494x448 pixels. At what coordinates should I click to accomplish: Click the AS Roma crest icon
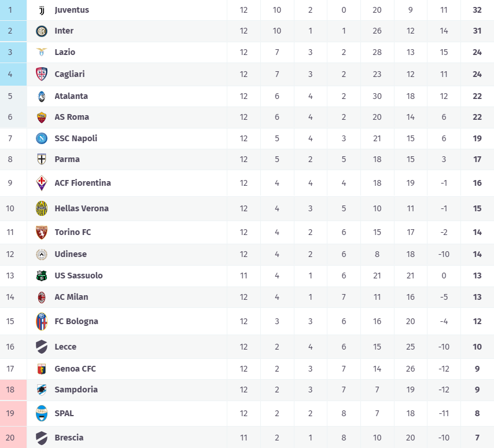[41, 117]
